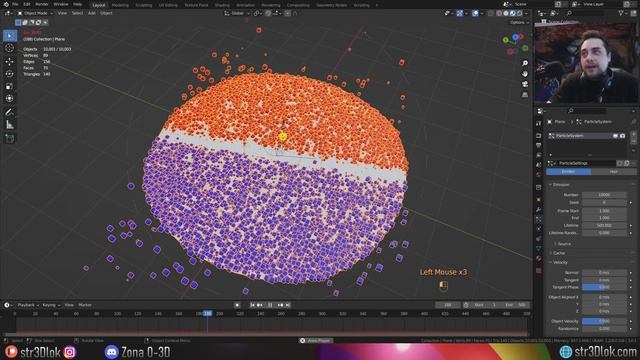Switch perspective/orthographic with grid icon

pyautogui.click(x=525, y=94)
